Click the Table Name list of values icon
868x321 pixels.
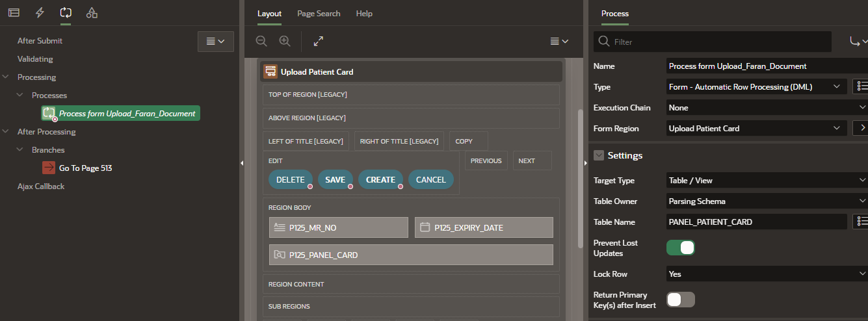click(860, 222)
